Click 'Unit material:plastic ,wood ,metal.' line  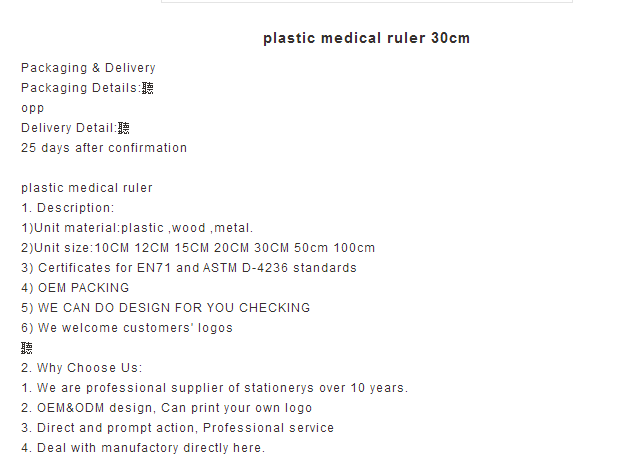(x=137, y=228)
